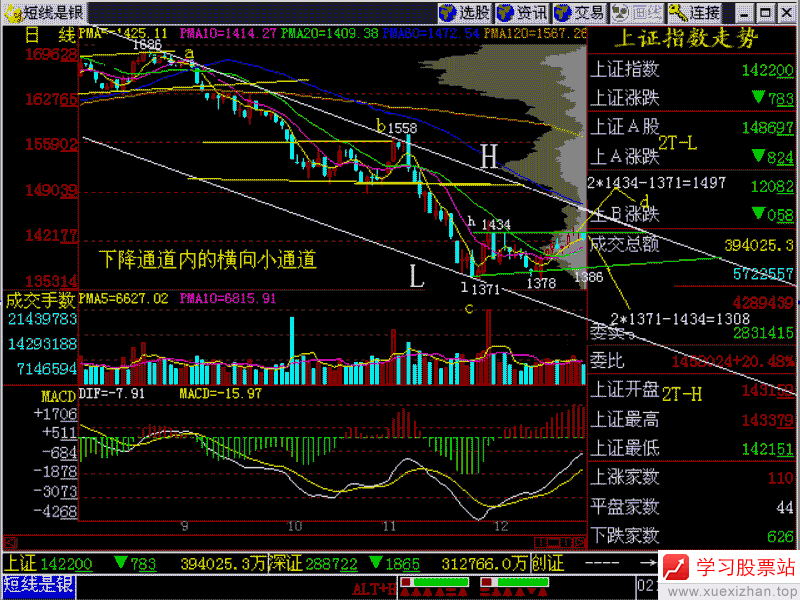Click the first green ratio bar in bottom bar
Viewport: 800px width, 600px height.
click(435, 582)
